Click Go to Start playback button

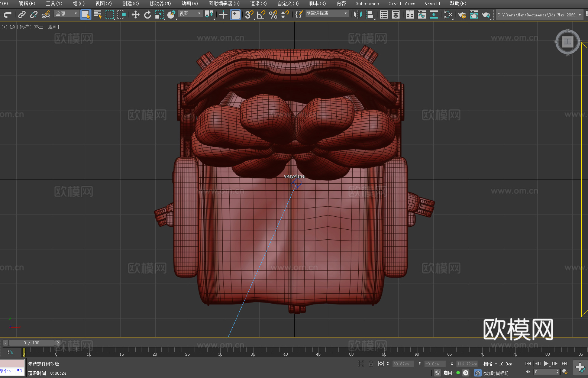coord(528,364)
